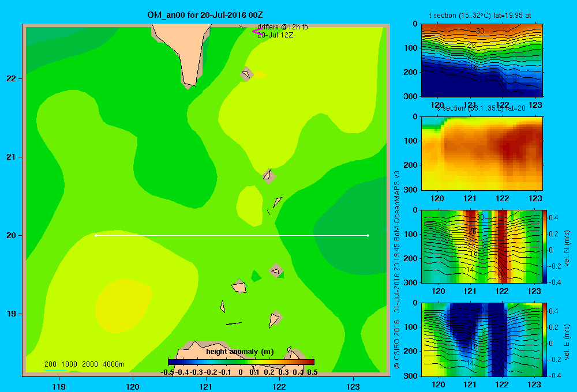
Task: Click the yellow high-anomaly patch near 19N 120E
Action: pos(123,306)
